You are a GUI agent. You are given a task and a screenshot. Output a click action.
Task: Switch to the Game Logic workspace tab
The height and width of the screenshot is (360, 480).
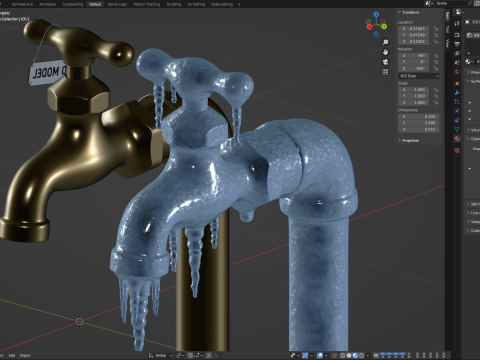(117, 4)
